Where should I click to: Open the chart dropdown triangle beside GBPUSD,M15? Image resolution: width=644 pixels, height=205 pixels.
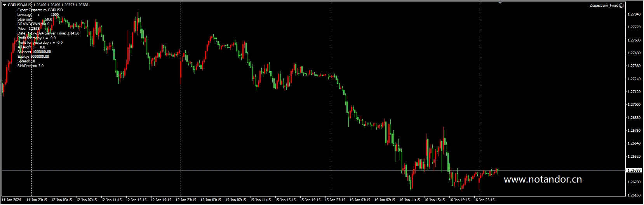(4, 5)
